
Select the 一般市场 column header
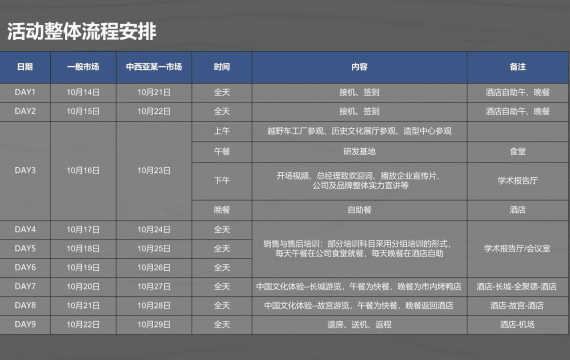(x=83, y=67)
